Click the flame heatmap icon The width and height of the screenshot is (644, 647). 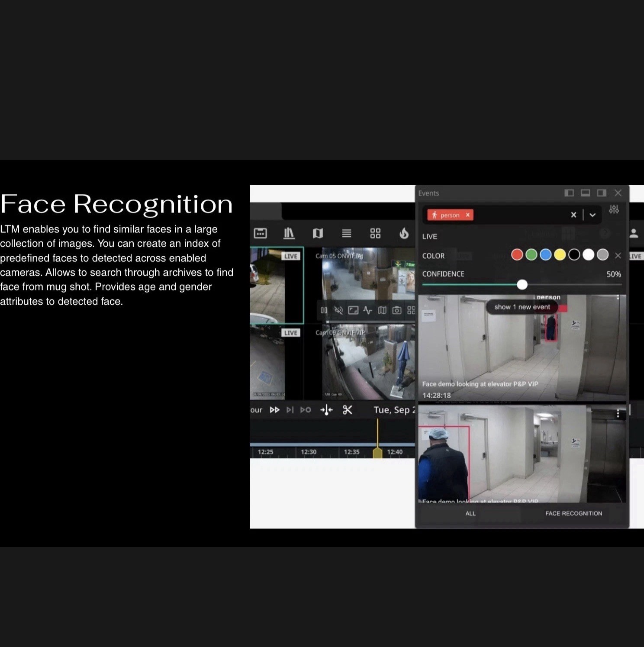404,233
